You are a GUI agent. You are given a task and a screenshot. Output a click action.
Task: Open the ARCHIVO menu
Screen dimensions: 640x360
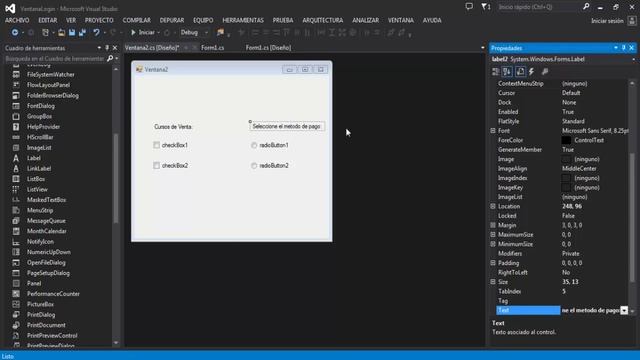pos(17,20)
